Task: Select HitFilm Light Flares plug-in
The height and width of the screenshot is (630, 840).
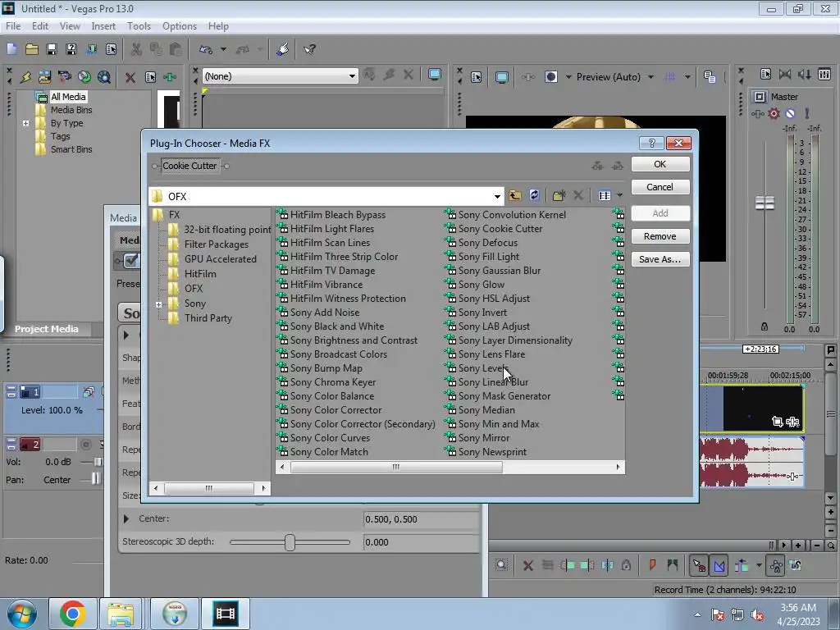Action: [x=331, y=229]
